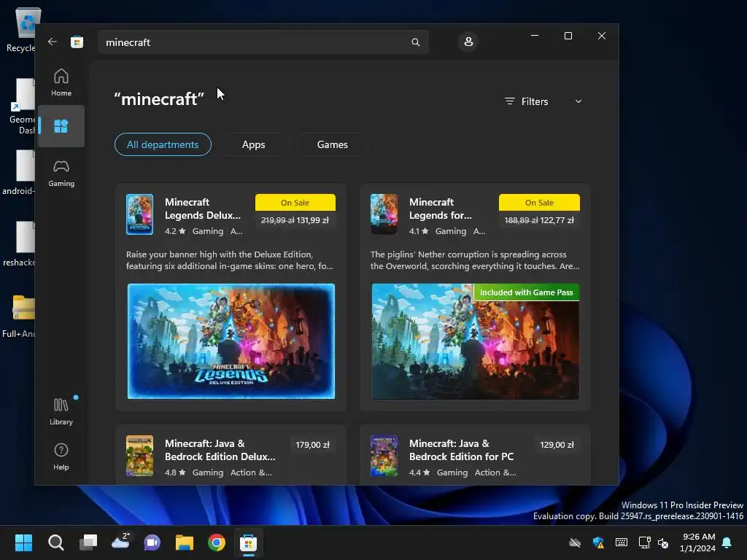Click the Game Pass Minecraft Legends banner
747x560 pixels.
tap(476, 341)
